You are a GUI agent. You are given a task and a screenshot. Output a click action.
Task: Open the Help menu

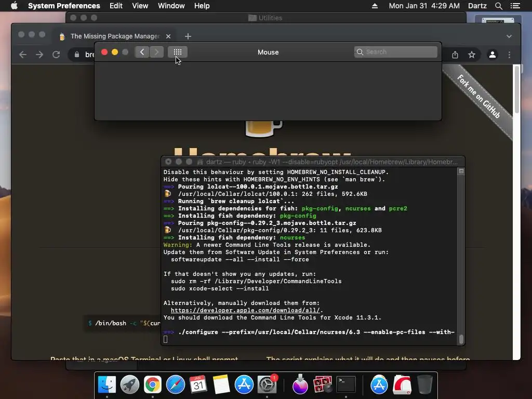point(202,6)
